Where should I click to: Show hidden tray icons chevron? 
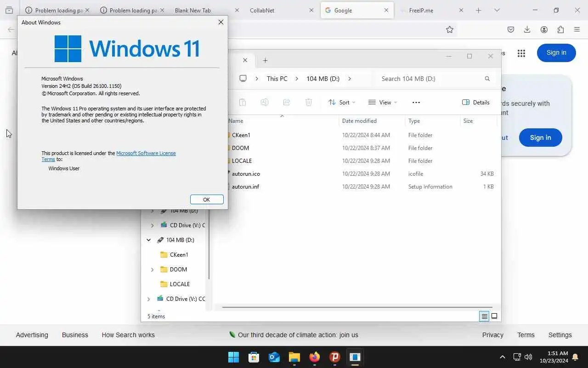click(503, 357)
